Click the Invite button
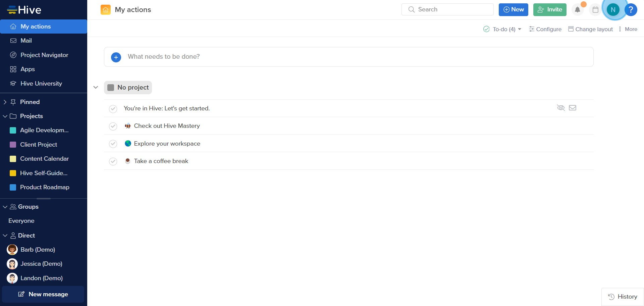Screen dimensions: 644x306 coord(550,10)
